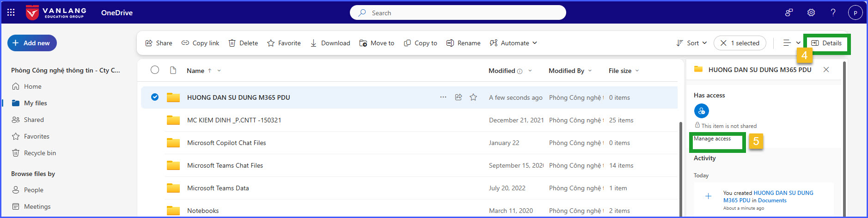Delete the selected folder
The height and width of the screenshot is (218, 868).
click(x=243, y=43)
